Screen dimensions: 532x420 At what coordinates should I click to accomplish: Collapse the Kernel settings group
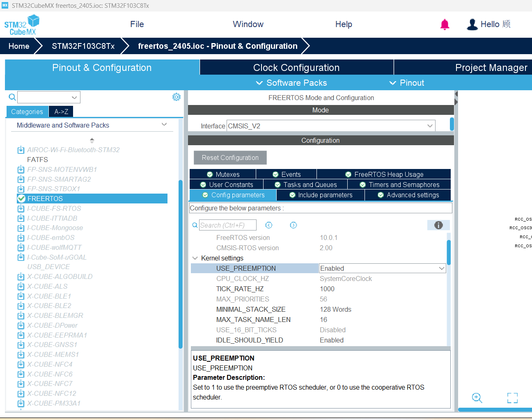pyautogui.click(x=195, y=258)
